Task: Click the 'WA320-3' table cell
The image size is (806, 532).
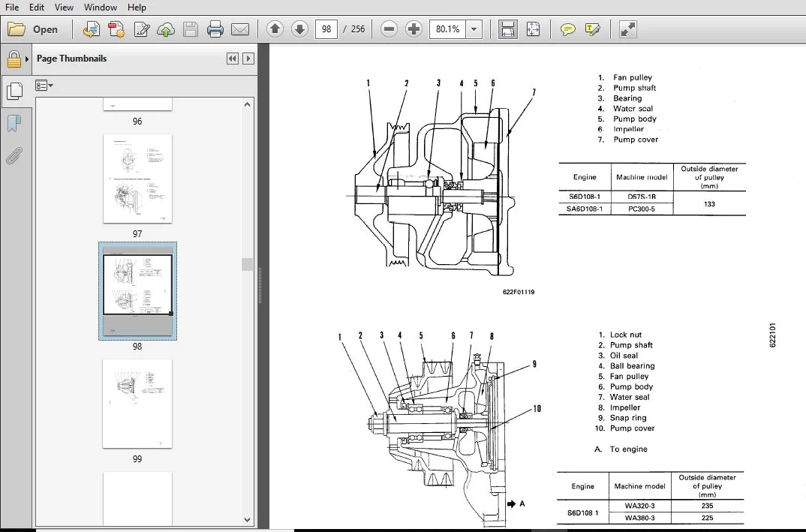Action: pyautogui.click(x=640, y=506)
